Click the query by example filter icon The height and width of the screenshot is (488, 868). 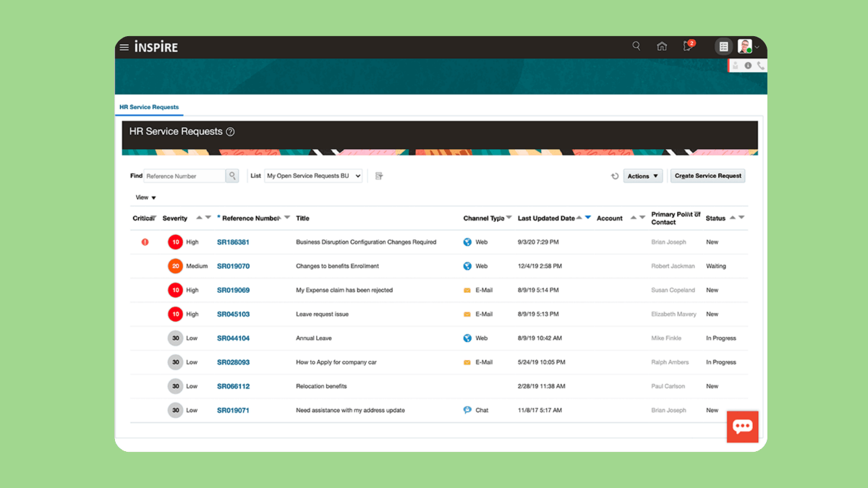click(378, 175)
